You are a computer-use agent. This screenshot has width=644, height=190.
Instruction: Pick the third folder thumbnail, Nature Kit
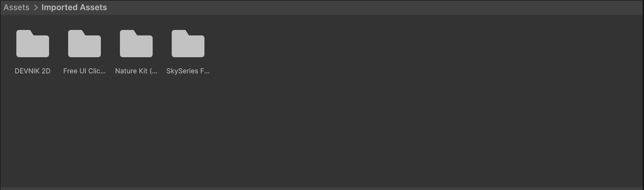[136, 44]
